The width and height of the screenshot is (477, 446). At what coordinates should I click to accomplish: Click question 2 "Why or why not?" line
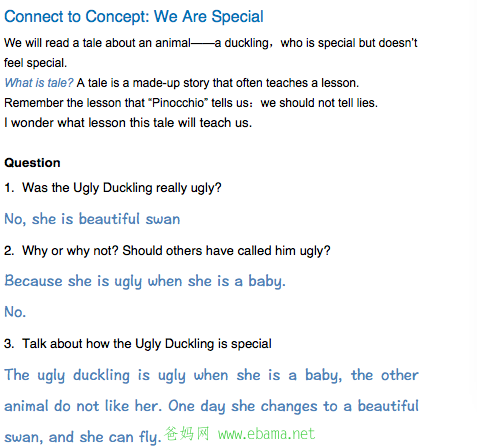(x=167, y=250)
